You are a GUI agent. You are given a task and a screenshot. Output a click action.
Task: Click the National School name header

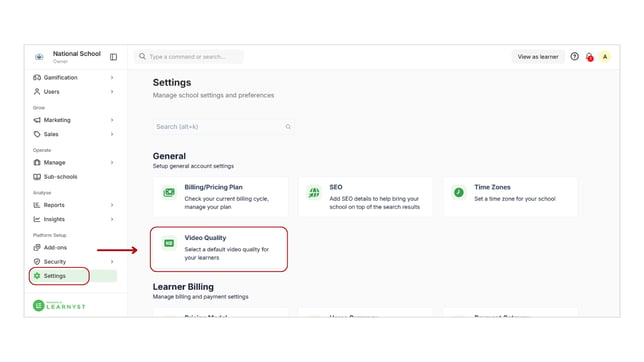pos(77,54)
